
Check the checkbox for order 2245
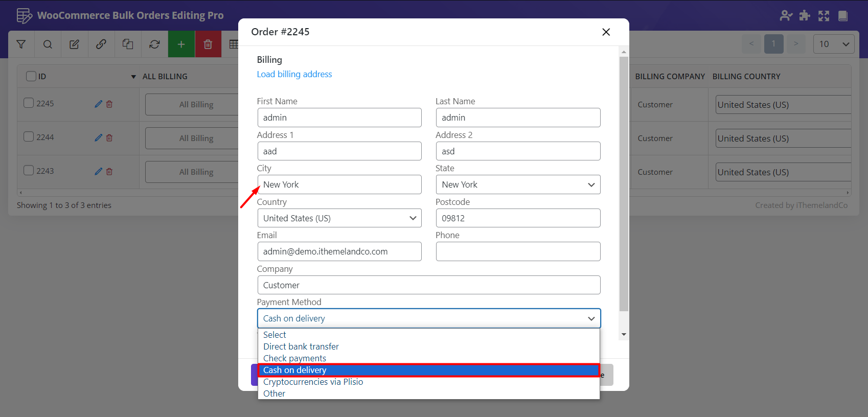click(29, 103)
